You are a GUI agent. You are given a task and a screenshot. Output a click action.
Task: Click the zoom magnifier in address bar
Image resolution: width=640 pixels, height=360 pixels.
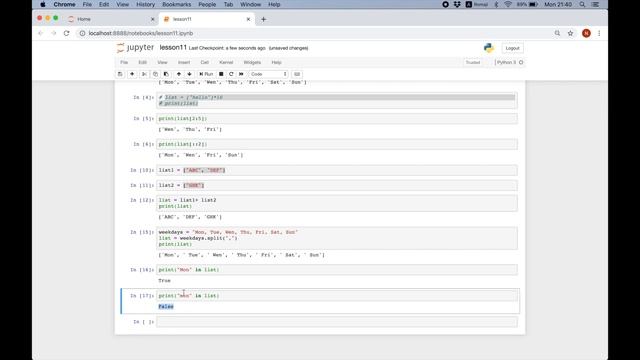[557, 33]
